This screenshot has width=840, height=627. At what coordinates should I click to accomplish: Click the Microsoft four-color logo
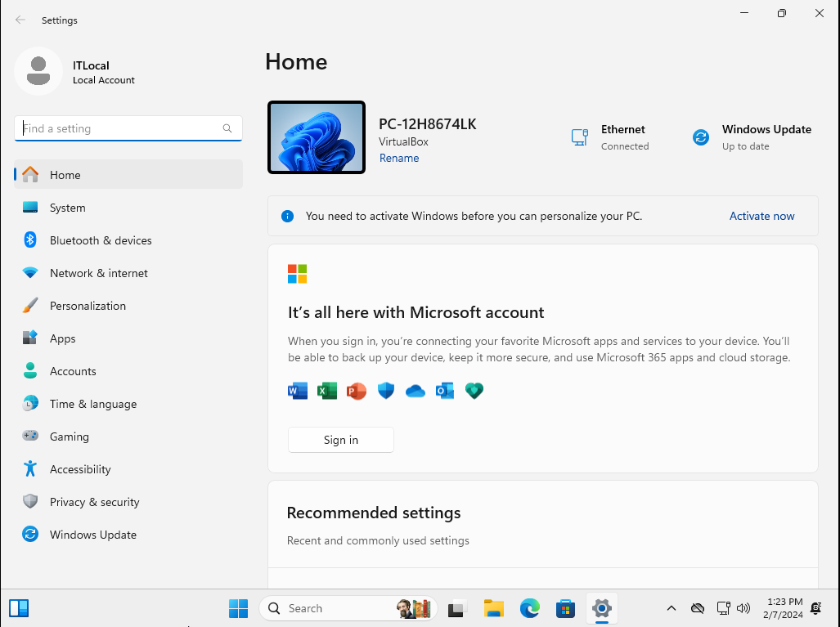coord(298,274)
